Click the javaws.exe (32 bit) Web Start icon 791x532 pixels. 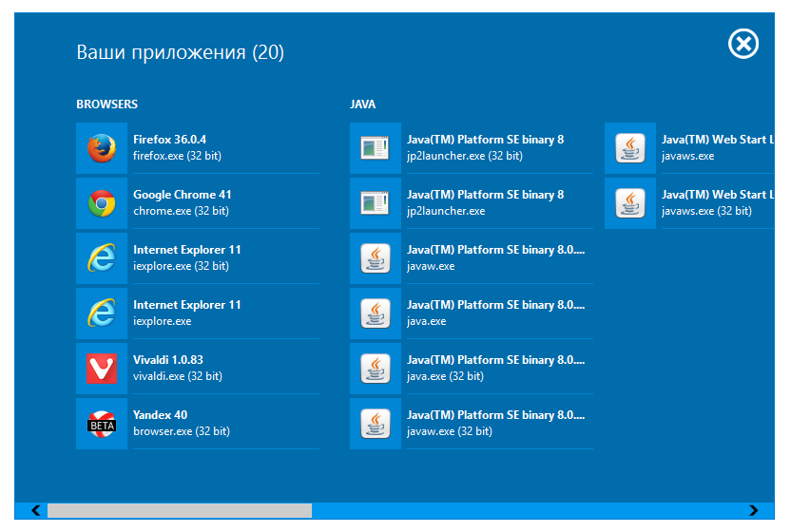(630, 203)
